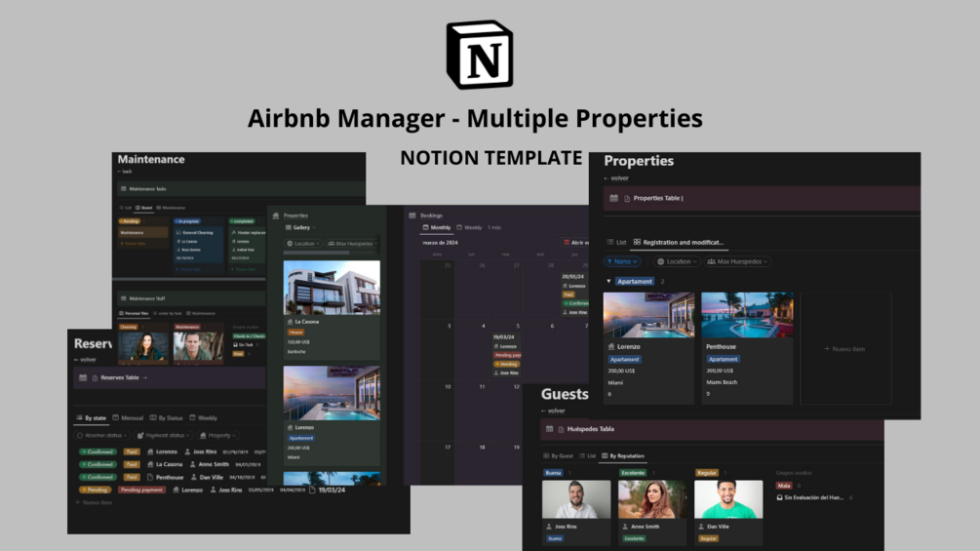Open Name sort dropdown in Properties page
This screenshot has width=980, height=551.
click(x=622, y=261)
